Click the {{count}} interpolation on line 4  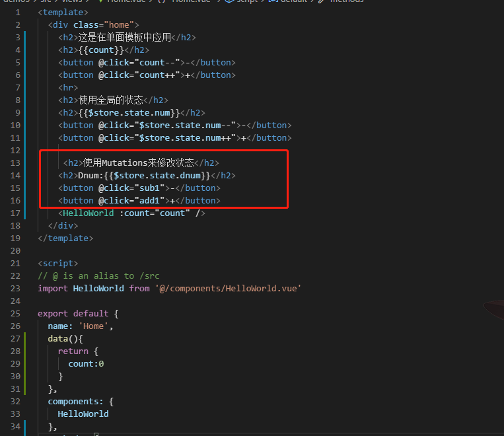click(x=101, y=50)
